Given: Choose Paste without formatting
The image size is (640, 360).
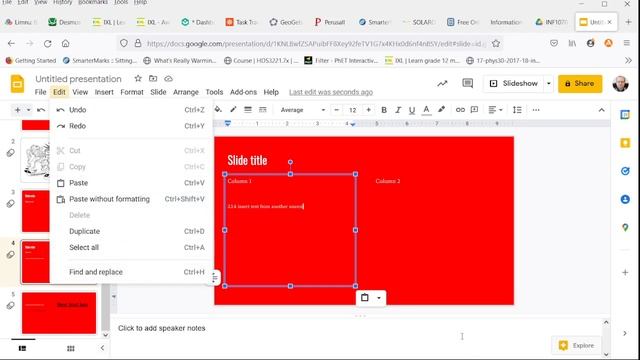Looking at the screenshot, I should 131,199.
